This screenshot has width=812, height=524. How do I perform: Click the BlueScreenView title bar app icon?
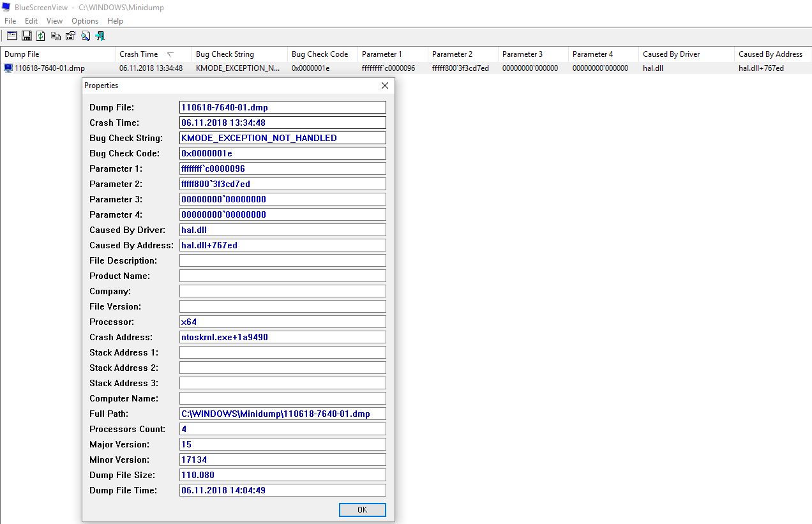(6, 7)
